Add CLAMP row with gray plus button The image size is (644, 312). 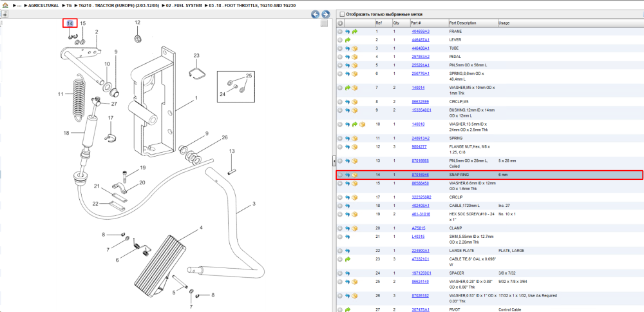pyautogui.click(x=340, y=228)
